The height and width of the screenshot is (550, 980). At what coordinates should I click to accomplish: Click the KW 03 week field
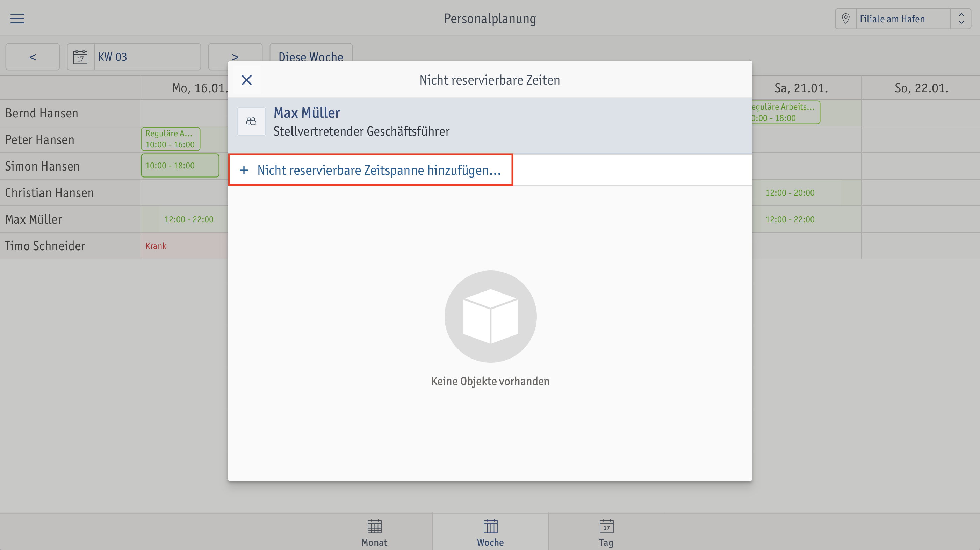click(147, 57)
